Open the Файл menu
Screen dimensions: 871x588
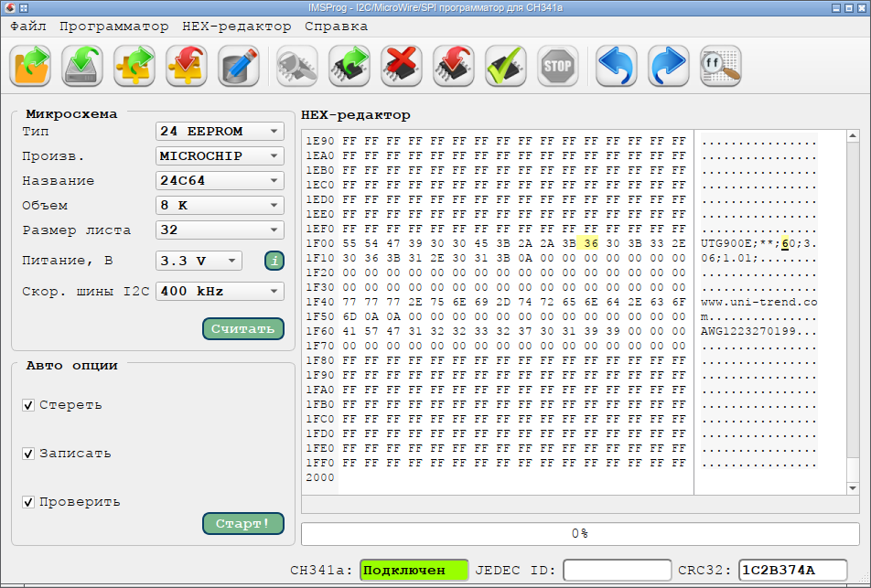click(27, 27)
